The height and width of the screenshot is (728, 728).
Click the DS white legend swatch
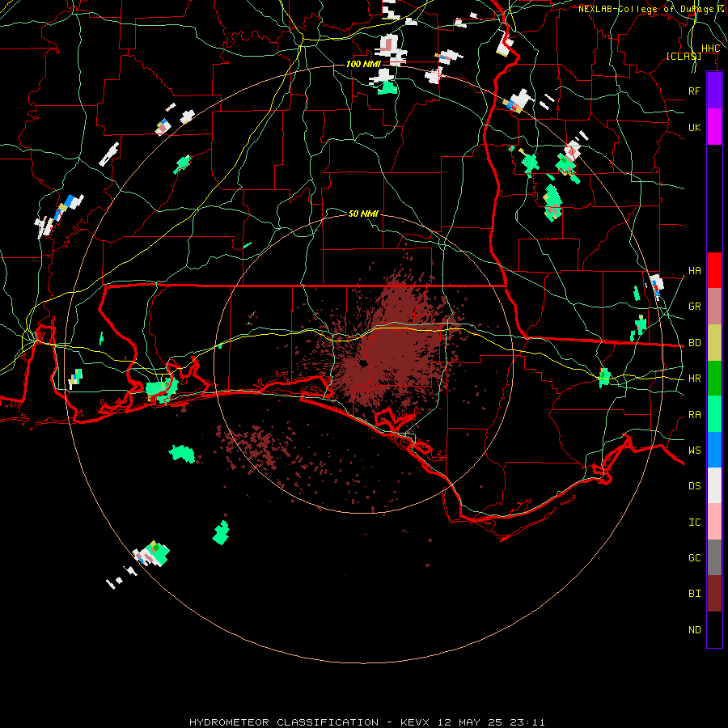pyautogui.click(x=714, y=485)
